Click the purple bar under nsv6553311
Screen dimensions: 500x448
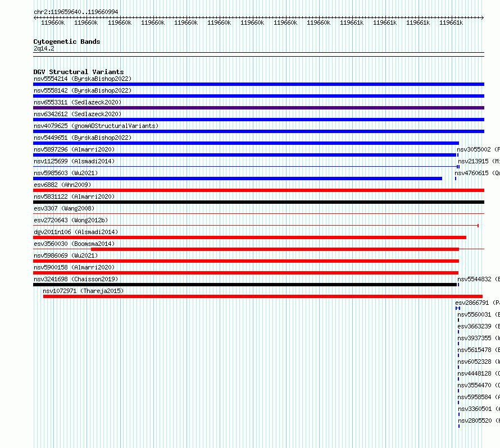258,108
